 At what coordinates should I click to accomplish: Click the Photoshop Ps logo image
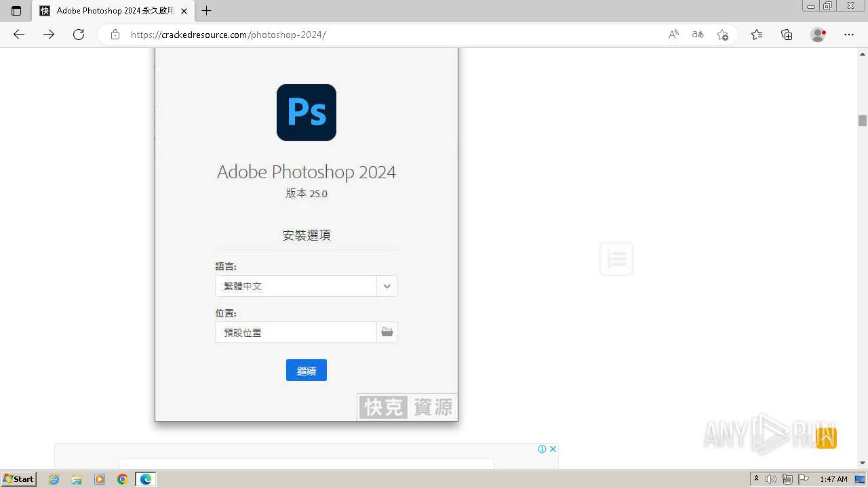coord(307,113)
